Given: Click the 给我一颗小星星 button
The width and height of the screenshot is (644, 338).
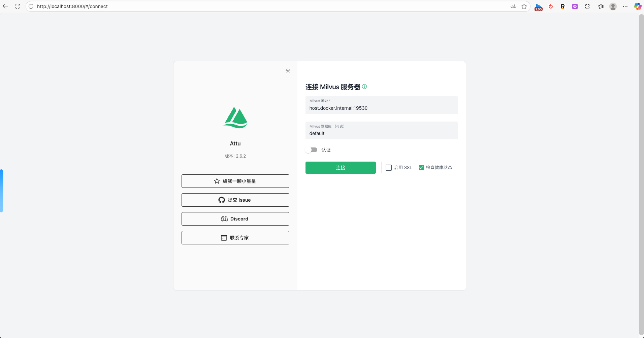Looking at the screenshot, I should [235, 181].
